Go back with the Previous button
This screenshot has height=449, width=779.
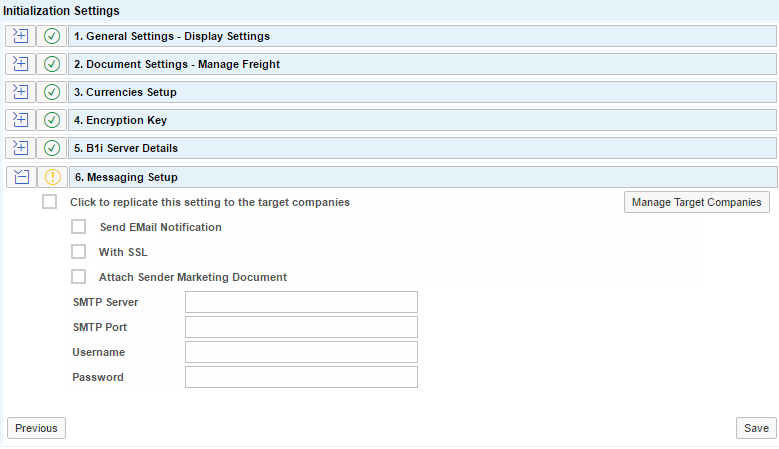tap(36, 428)
